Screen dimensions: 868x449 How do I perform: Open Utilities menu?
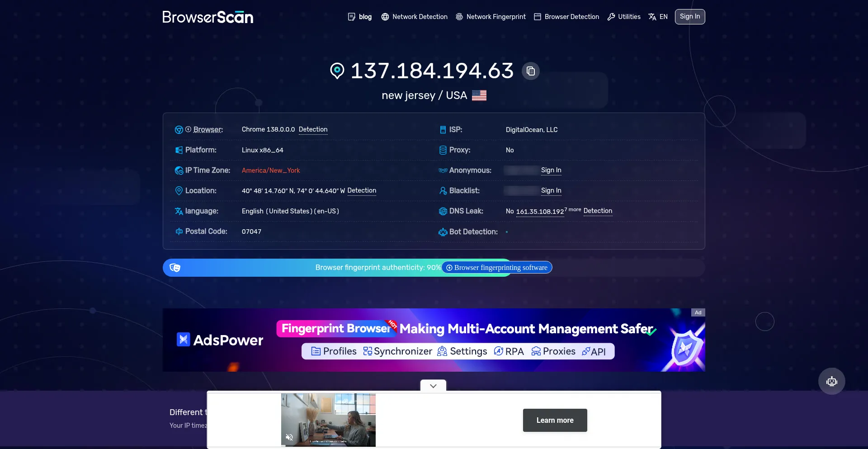(x=624, y=17)
